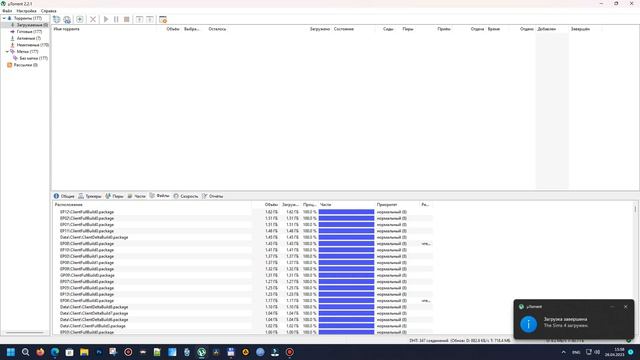The height and width of the screenshot is (360, 640).
Task: Switch to the Общие tab
Action: pos(64,196)
